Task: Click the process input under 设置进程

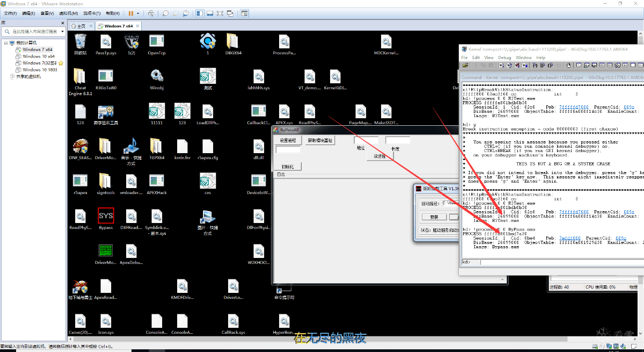Action: [288, 149]
